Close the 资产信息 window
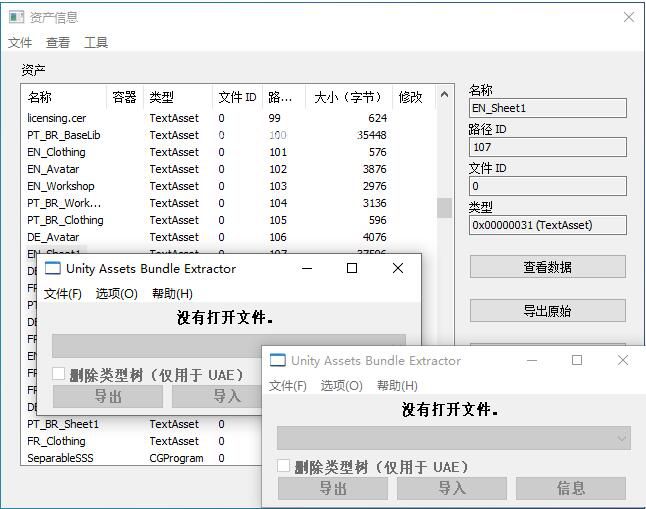Screen dimensions: 646x509 click(629, 17)
